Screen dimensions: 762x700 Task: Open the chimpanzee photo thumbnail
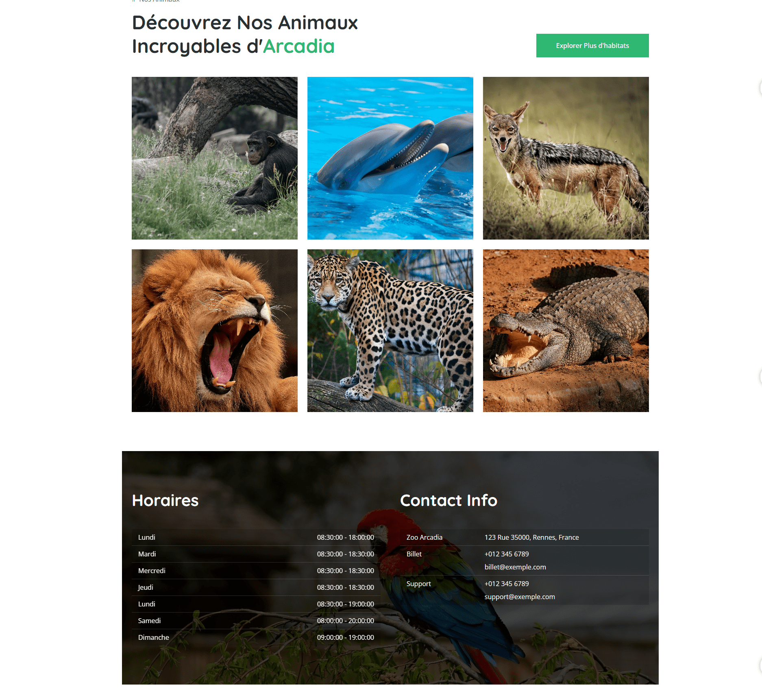click(x=215, y=158)
